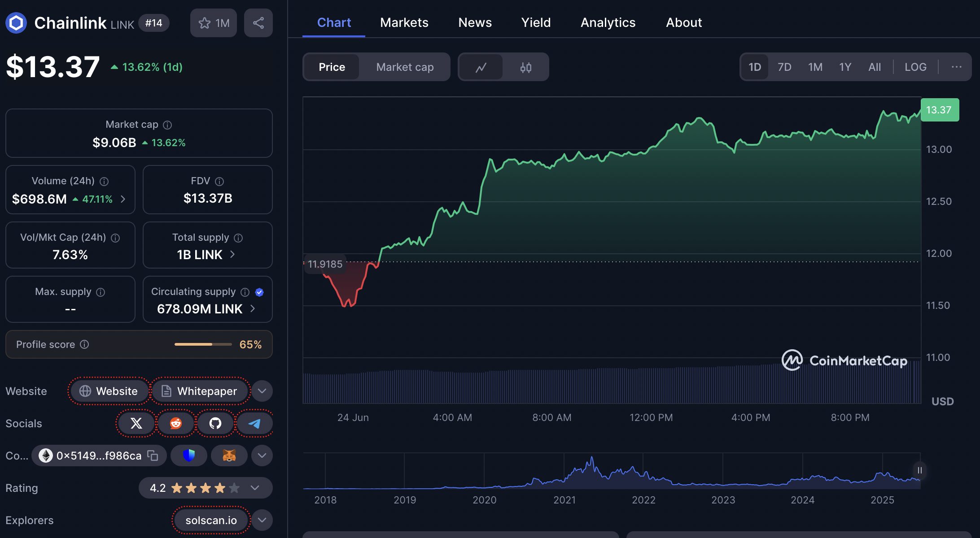Click the Chainlink logo icon
The image size is (980, 538).
[16, 23]
